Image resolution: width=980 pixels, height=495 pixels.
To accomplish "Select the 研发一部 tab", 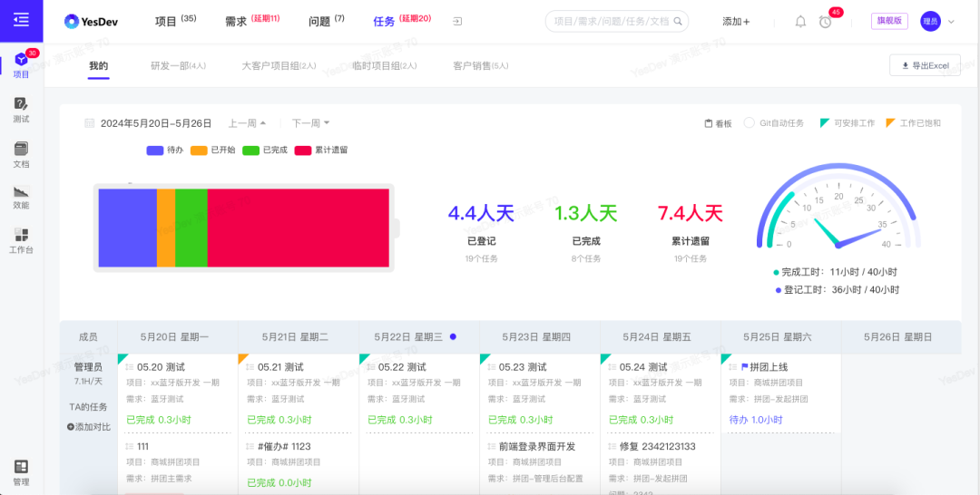I will (178, 66).
